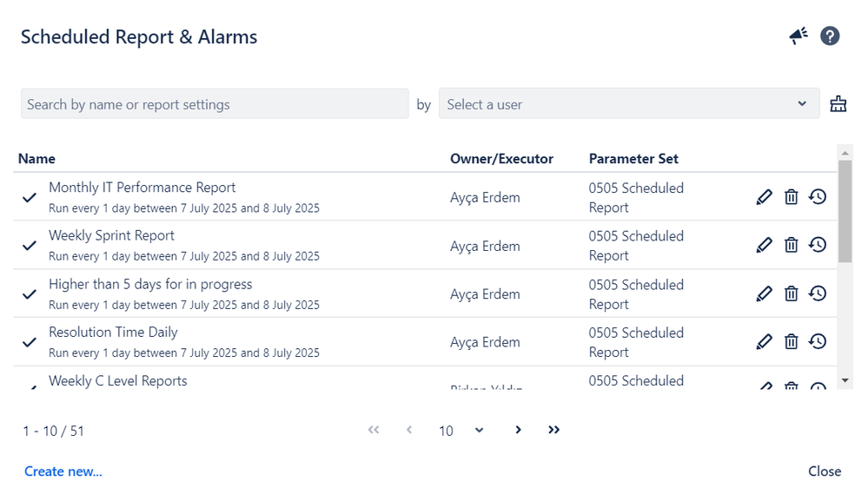Open help via the question mark icon
Viewport: 868px width, 501px height.
point(829,36)
